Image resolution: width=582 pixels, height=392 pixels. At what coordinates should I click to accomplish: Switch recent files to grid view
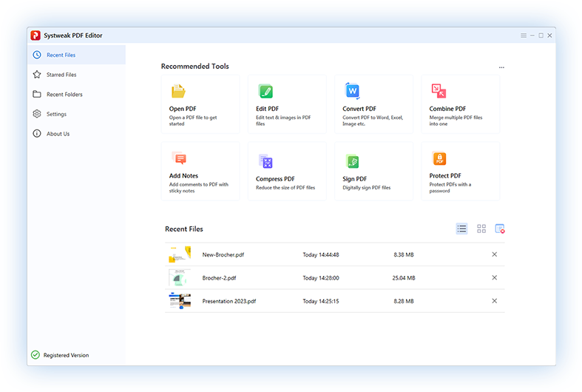click(481, 229)
